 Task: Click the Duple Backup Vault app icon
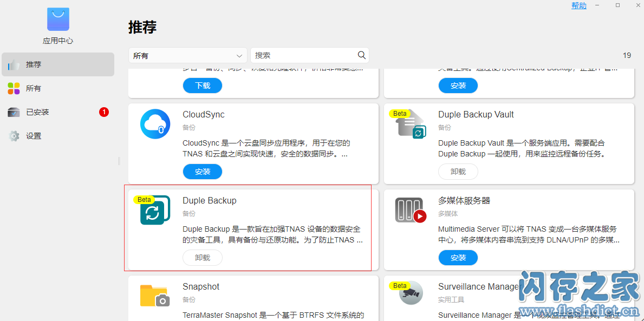click(411, 124)
